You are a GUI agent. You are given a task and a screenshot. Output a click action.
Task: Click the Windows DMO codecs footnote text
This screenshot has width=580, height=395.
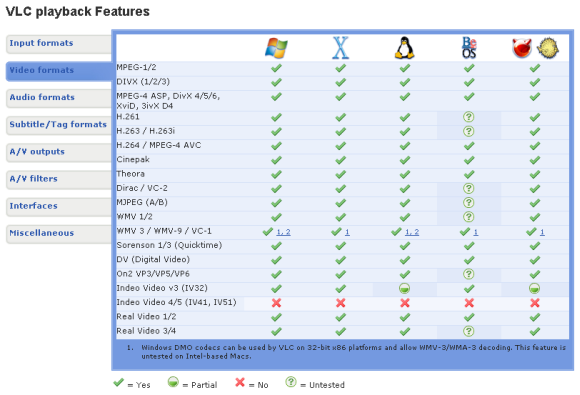tap(353, 352)
